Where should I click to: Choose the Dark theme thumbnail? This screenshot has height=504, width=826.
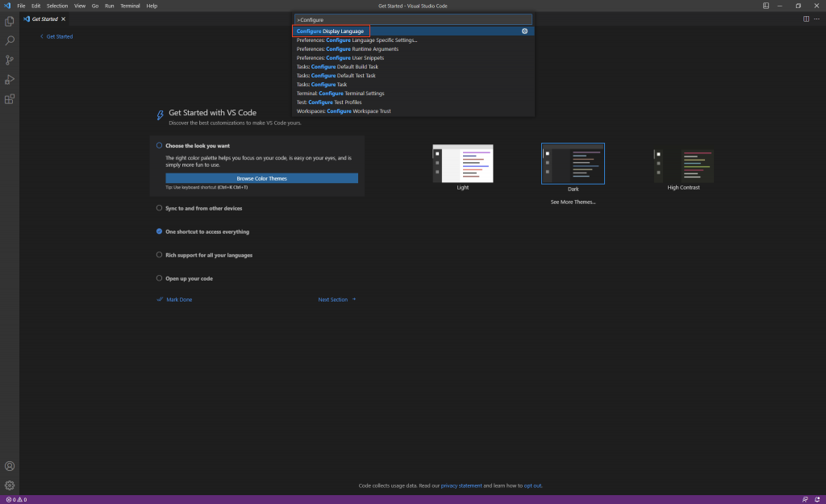point(573,164)
